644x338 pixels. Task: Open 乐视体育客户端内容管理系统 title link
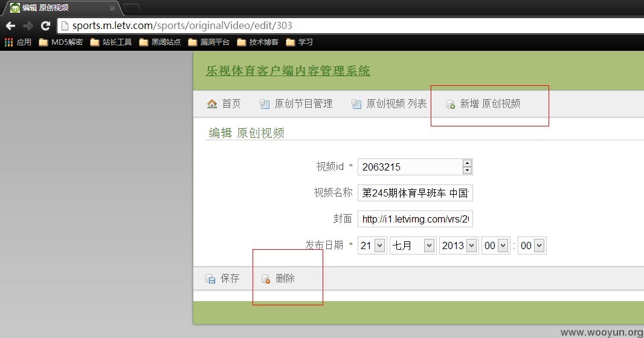coord(288,71)
